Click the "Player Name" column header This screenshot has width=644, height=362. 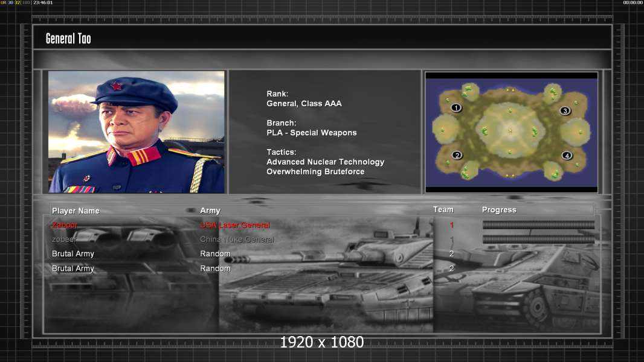(x=76, y=211)
